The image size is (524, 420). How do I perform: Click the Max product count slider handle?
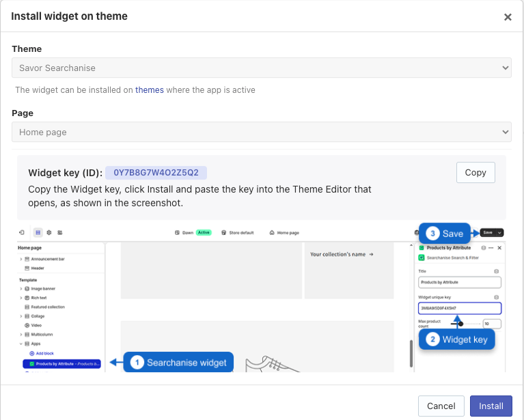(x=460, y=324)
